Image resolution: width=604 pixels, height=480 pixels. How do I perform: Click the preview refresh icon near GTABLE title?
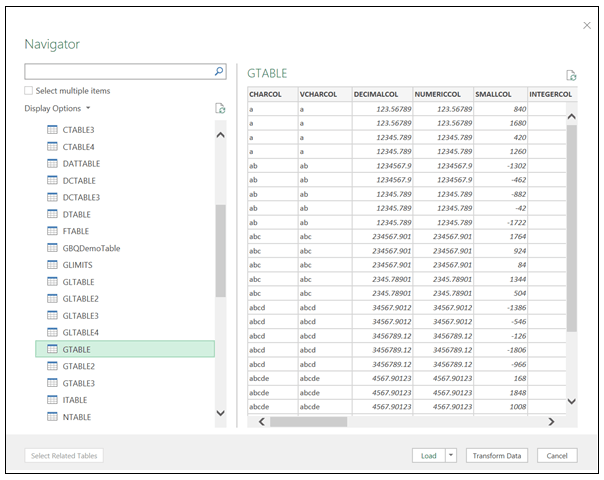(x=571, y=75)
